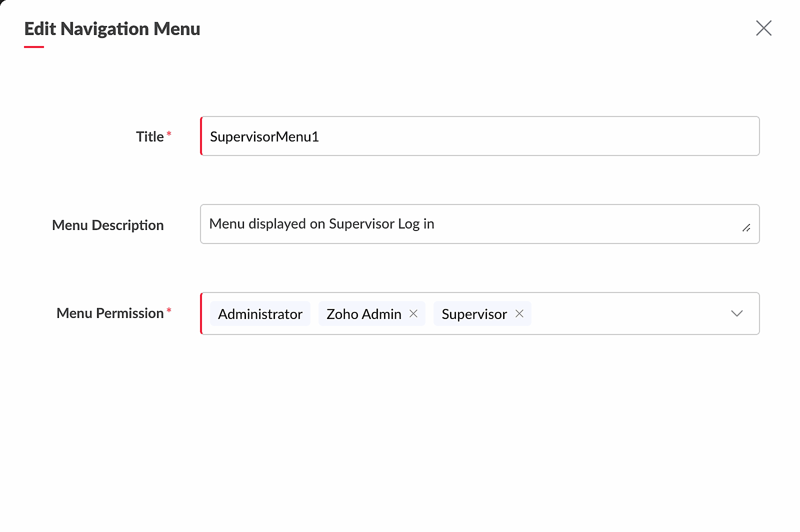The image size is (800, 532).
Task: Click the Menu Permission label
Action: tap(110, 313)
